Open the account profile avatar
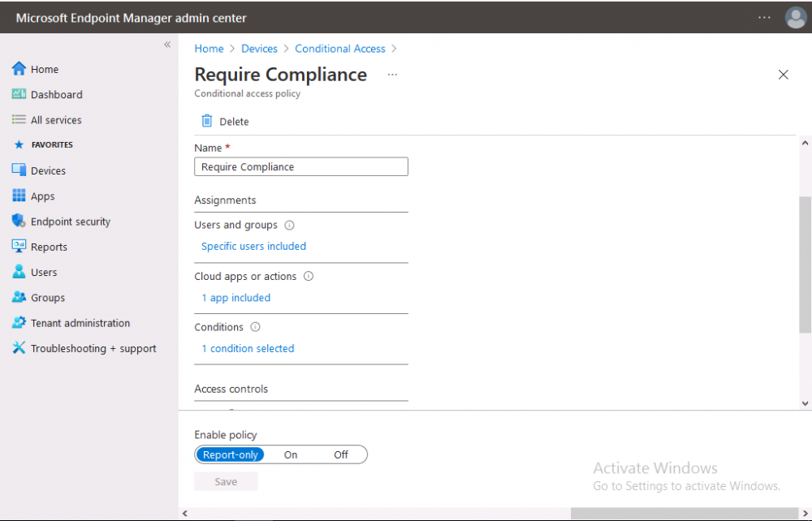The height and width of the screenshot is (521, 812). click(796, 18)
